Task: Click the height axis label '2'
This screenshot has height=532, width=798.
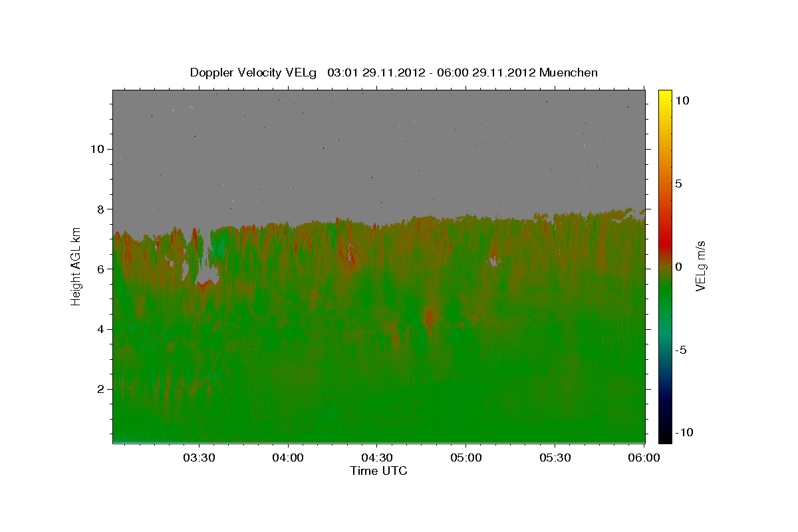Action: pyautogui.click(x=100, y=389)
